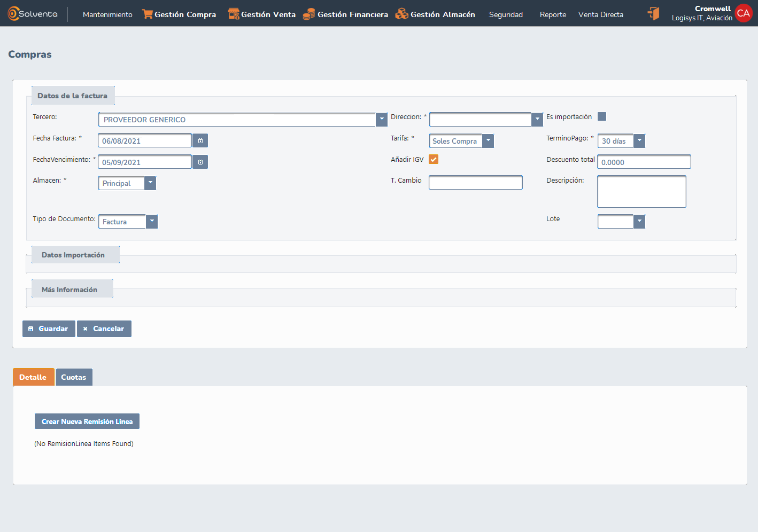The width and height of the screenshot is (758, 532).
Task: Click the Solventa logo
Action: (x=33, y=14)
